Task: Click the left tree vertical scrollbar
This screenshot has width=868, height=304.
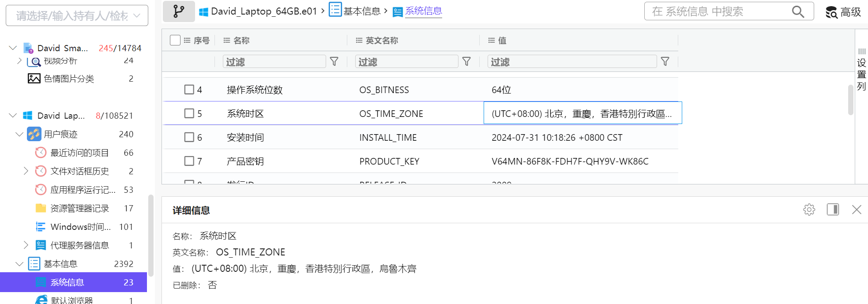Action: tap(151, 235)
